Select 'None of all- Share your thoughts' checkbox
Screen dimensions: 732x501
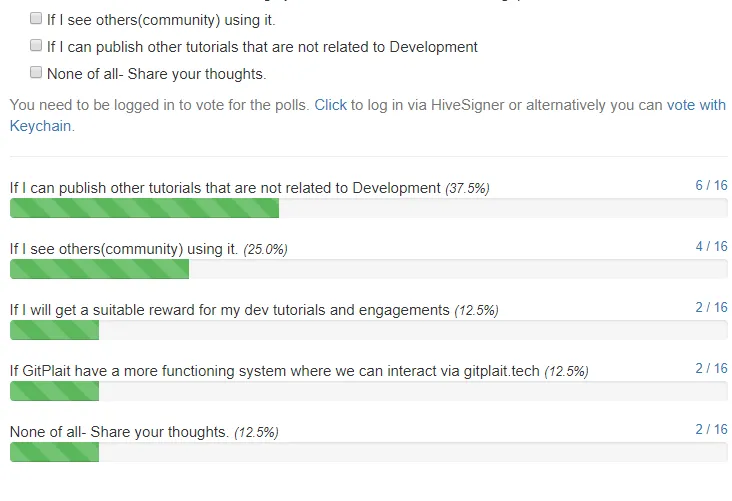point(36,72)
